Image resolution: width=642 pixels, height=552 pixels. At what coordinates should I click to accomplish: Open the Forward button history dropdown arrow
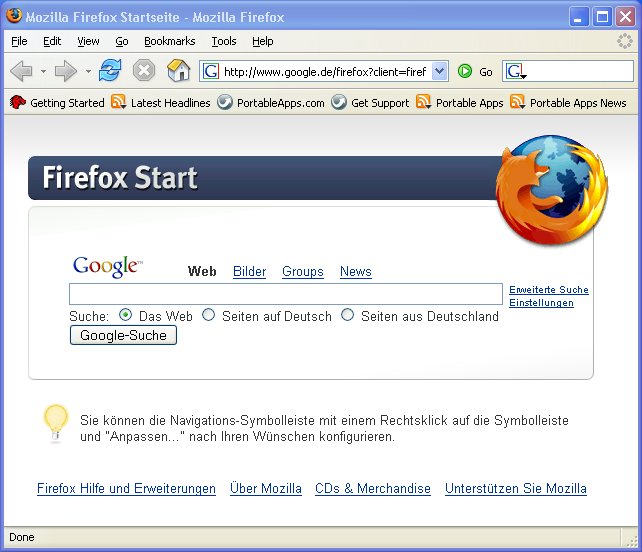88,72
